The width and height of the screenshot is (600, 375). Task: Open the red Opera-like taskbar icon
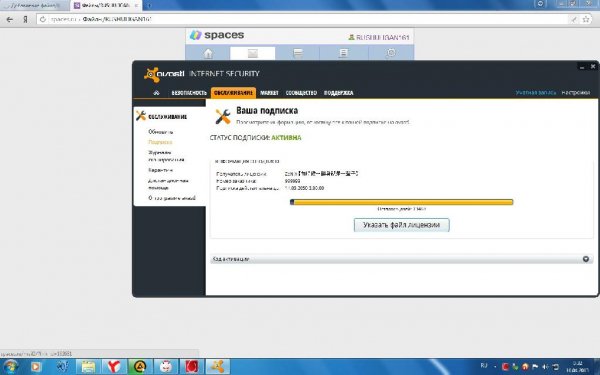click(191, 367)
